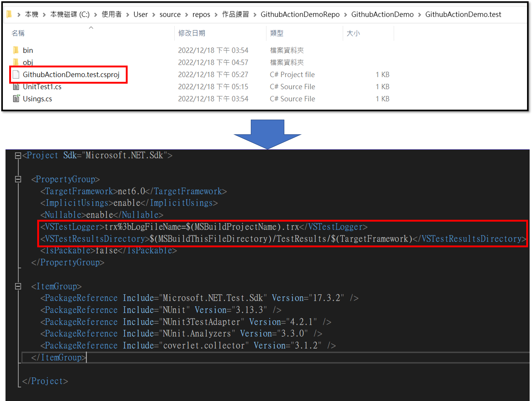Sort files by 名稱 column header

[18, 33]
